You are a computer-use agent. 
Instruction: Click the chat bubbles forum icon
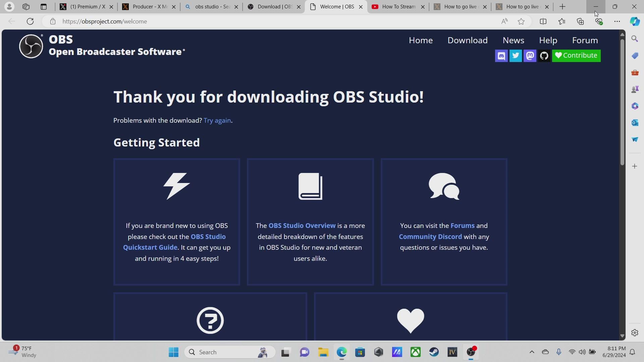(444, 186)
